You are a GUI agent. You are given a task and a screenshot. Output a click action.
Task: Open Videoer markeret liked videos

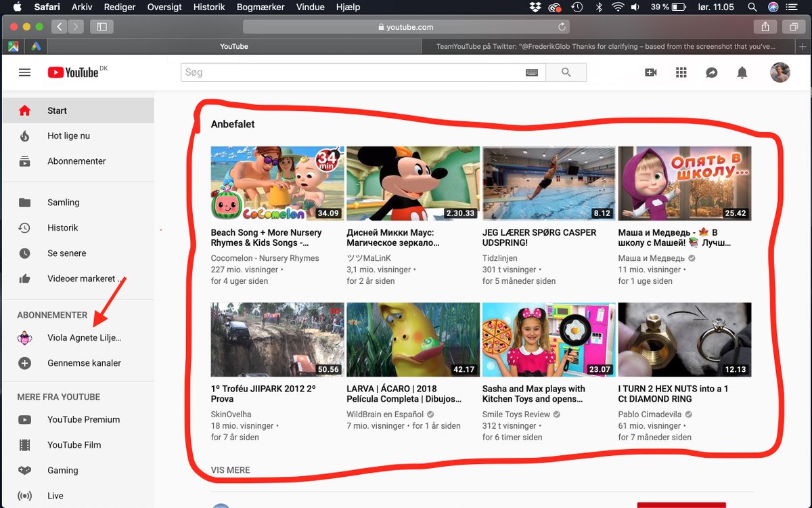pos(78,278)
